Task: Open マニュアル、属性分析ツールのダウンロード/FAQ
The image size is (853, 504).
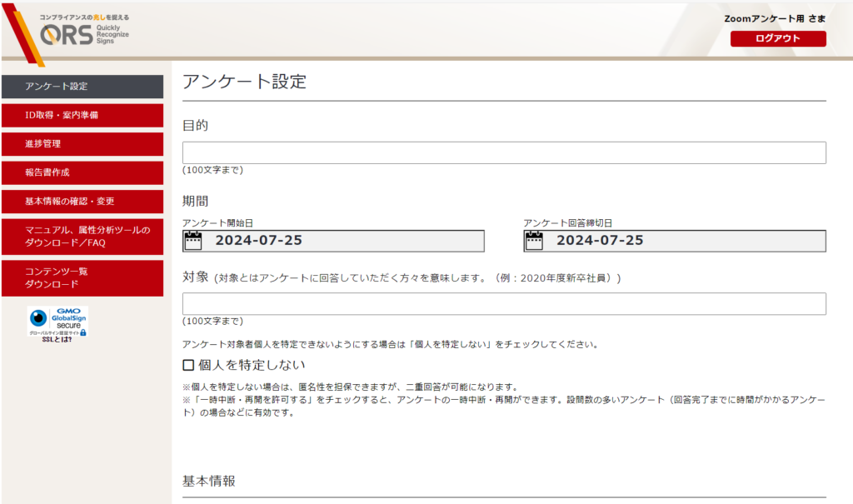Action: (x=82, y=236)
